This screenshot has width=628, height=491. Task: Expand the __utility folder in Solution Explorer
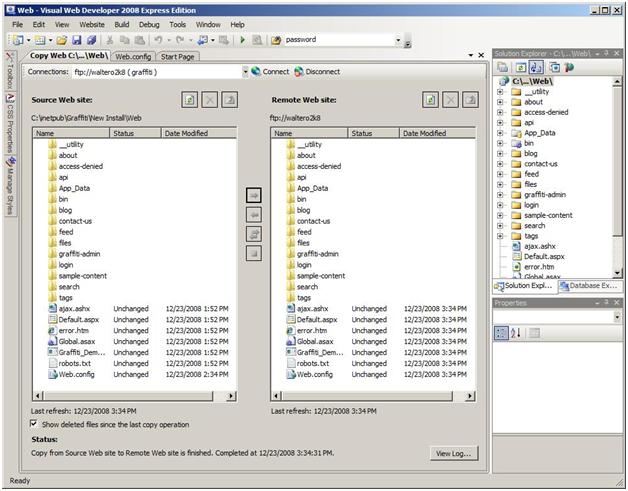[500, 92]
